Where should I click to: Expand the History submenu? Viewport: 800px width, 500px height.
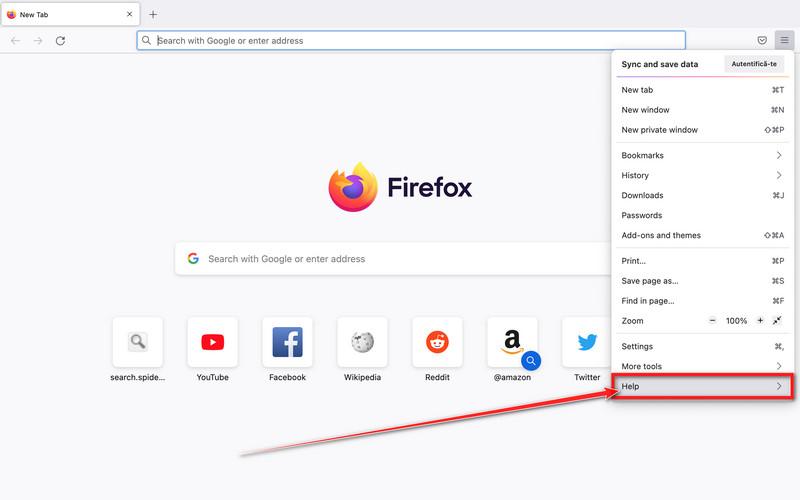click(703, 175)
